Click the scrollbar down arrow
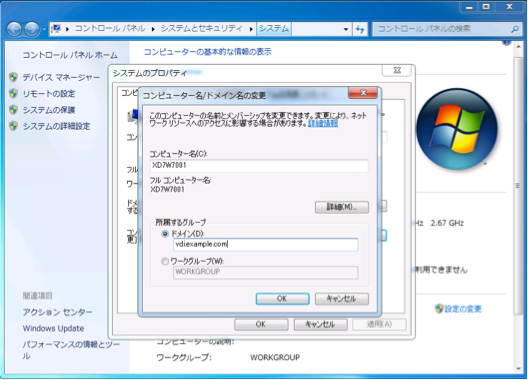 click(518, 369)
